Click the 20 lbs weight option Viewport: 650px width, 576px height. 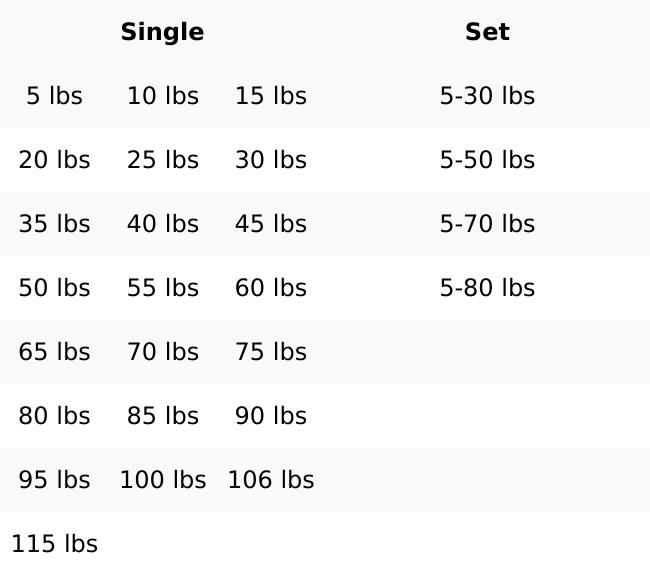click(x=54, y=160)
